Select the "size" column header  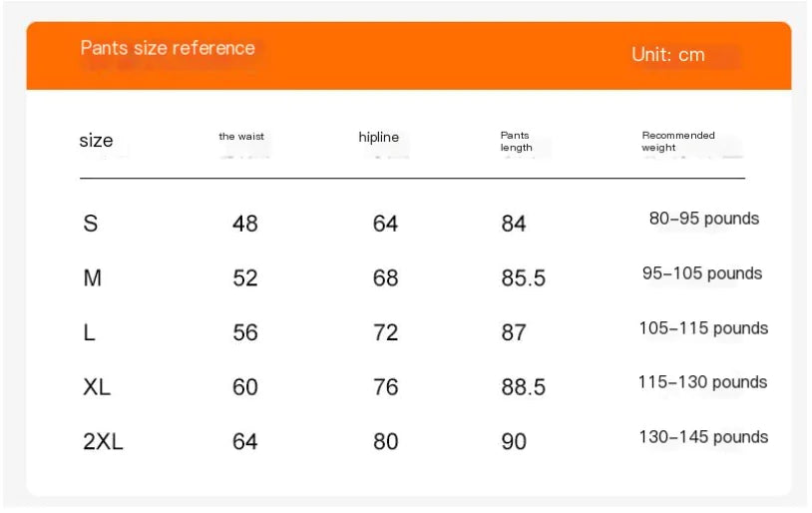tap(96, 141)
